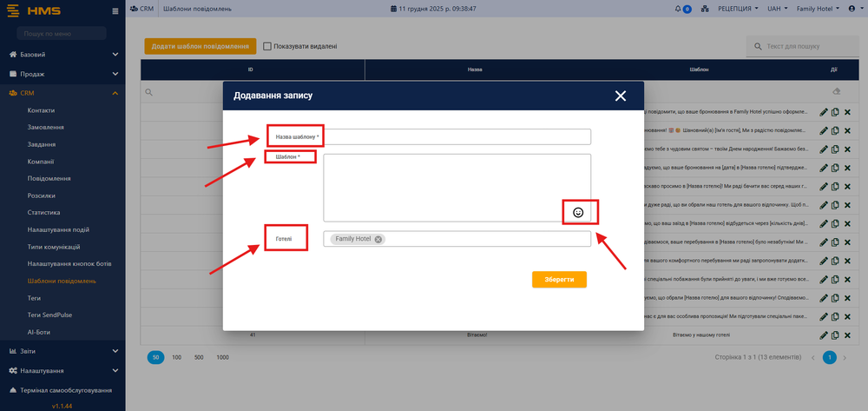Show 100 items per page

176,357
